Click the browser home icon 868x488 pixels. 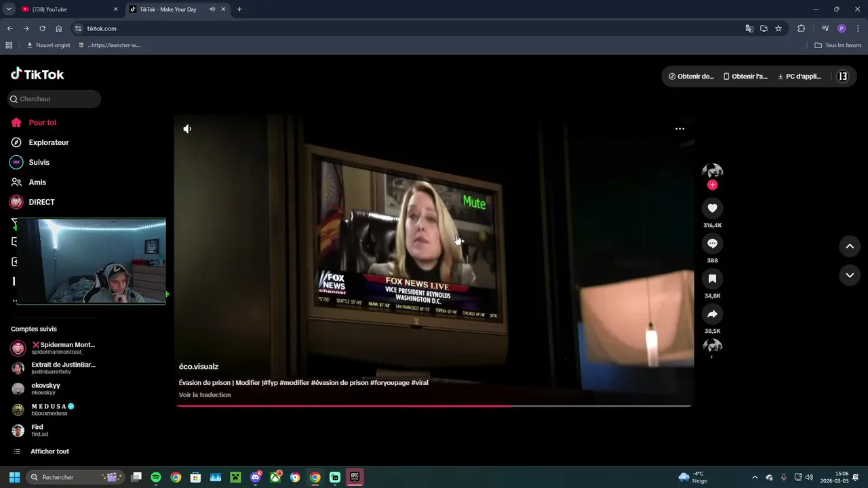pos(58,28)
